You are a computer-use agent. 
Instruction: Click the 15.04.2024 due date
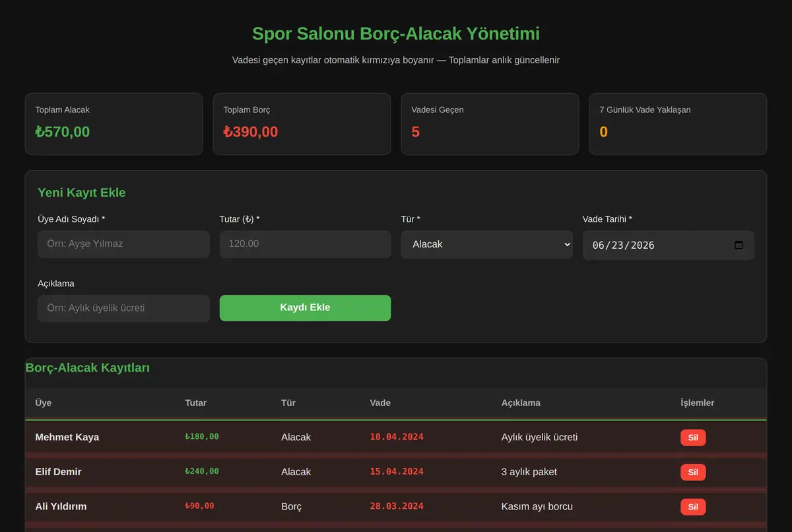397,472
